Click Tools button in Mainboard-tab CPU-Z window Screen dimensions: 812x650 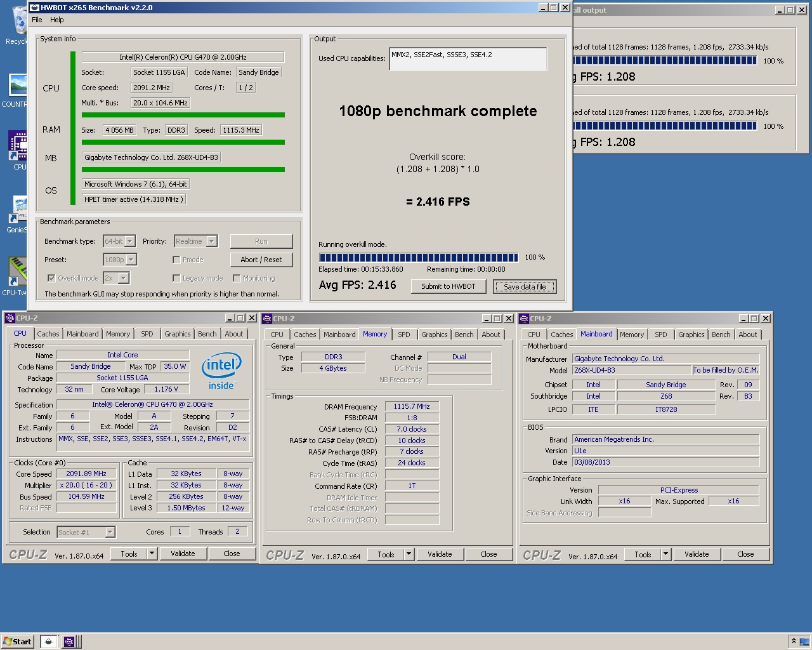643,554
